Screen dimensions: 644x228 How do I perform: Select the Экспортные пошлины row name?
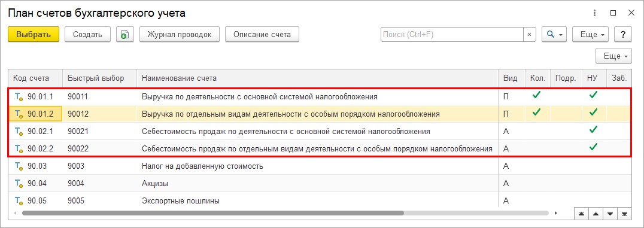(x=181, y=201)
